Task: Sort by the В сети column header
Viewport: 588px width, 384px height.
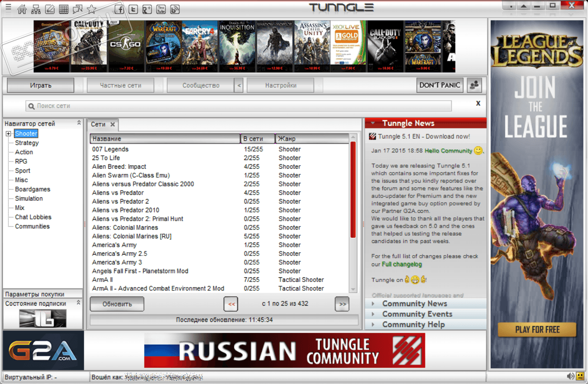Action: [258, 139]
